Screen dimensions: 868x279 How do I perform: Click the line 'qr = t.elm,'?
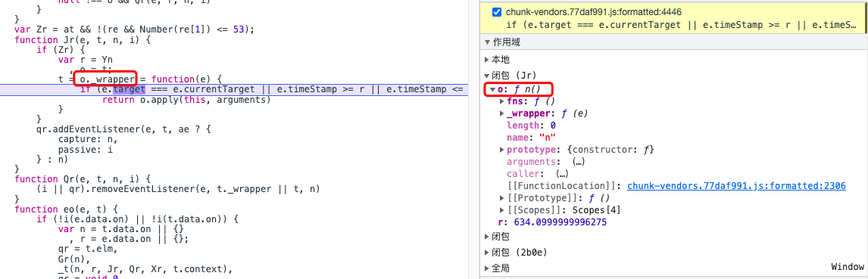click(88, 249)
